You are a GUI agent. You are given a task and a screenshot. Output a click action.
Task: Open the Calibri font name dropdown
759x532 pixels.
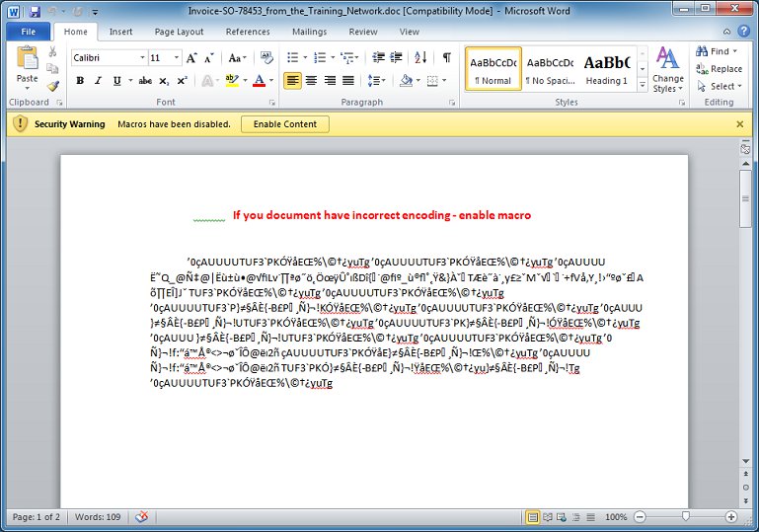(x=141, y=58)
